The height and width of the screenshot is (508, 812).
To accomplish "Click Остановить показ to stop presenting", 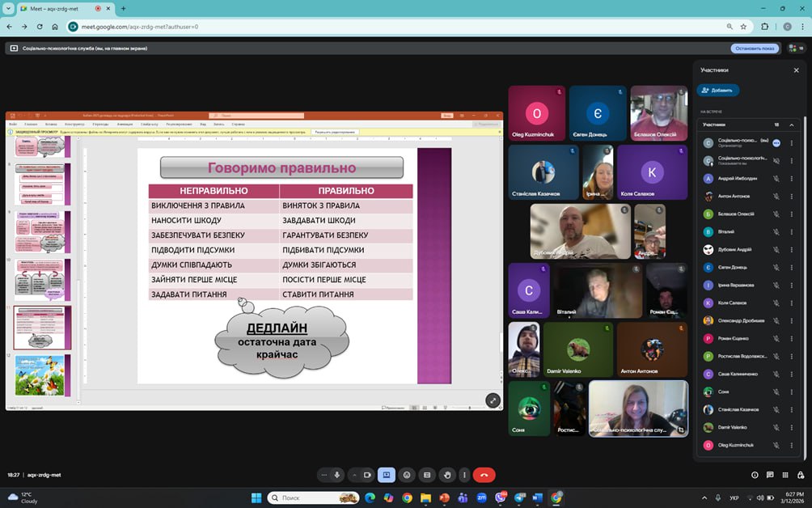I will (x=755, y=49).
